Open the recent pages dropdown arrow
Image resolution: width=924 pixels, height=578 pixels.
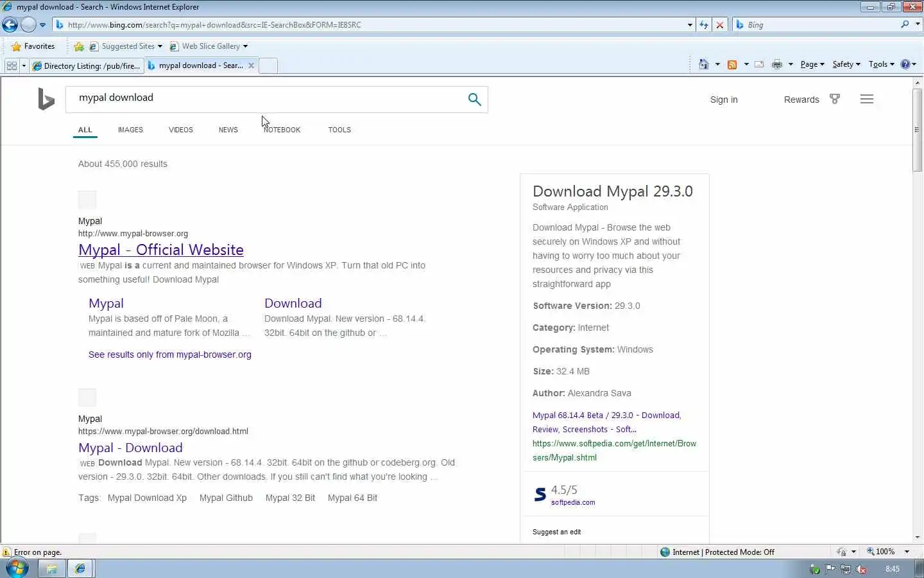(42, 25)
